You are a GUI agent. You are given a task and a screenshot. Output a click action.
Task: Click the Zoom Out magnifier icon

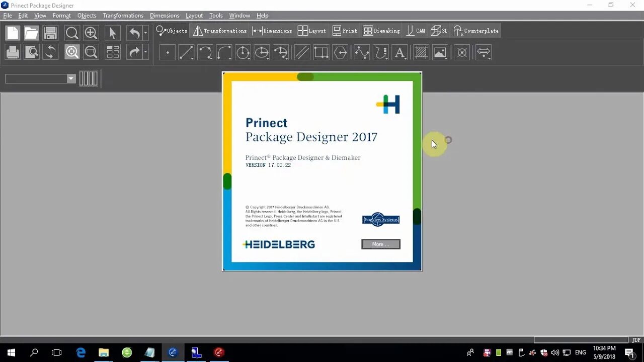(x=91, y=52)
